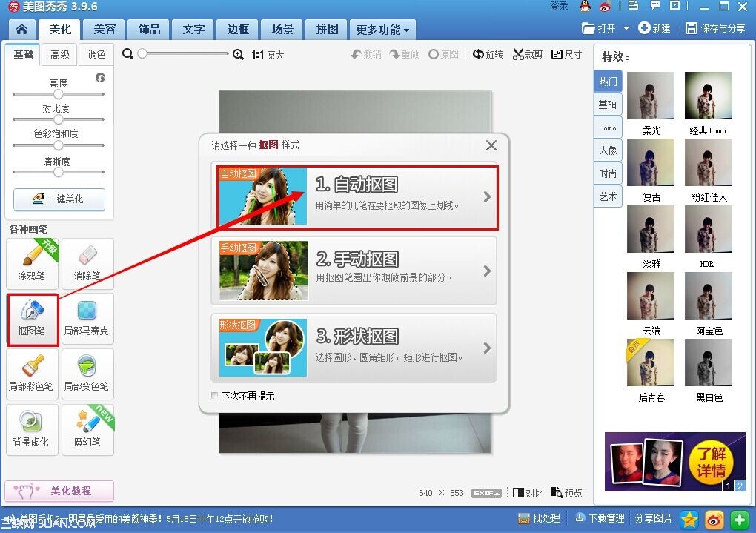Click the 对比 compare button
756x533 pixels.
coord(528,492)
